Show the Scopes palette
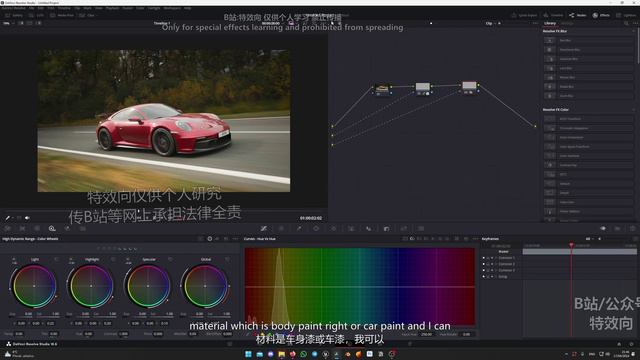This screenshot has height=360, width=640. (618, 229)
